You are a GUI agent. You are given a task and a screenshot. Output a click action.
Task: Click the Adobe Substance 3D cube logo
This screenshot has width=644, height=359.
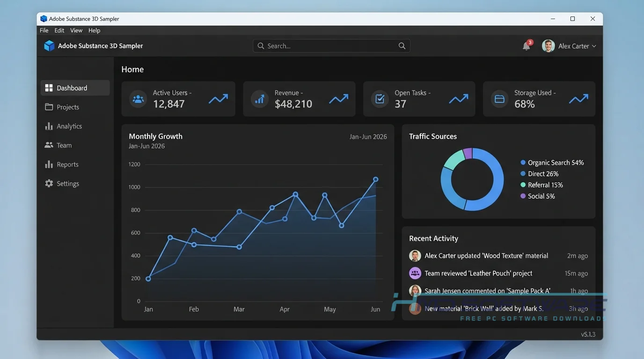(49, 46)
